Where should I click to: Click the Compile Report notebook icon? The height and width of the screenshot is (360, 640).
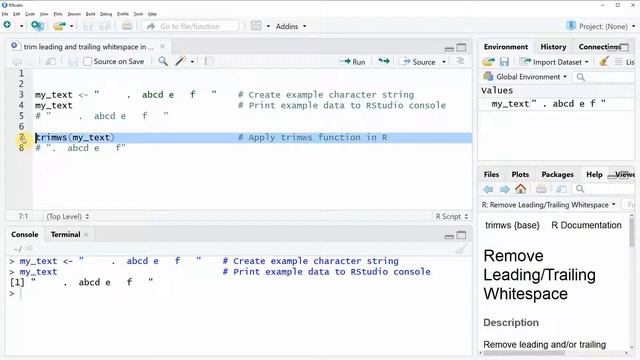[x=209, y=62]
